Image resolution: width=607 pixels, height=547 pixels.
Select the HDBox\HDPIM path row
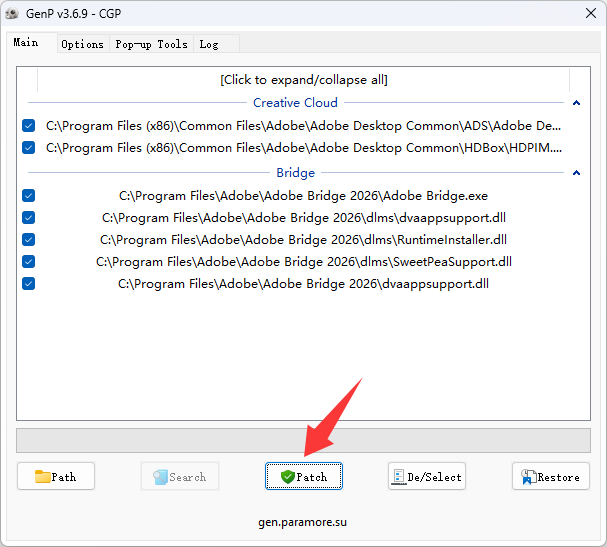point(304,148)
